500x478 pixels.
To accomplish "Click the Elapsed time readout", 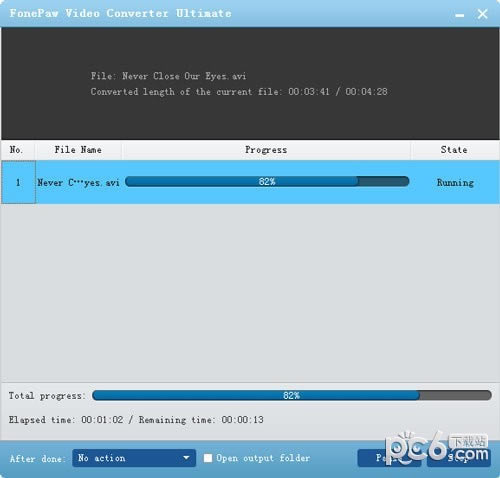I will pyautogui.click(x=66, y=420).
